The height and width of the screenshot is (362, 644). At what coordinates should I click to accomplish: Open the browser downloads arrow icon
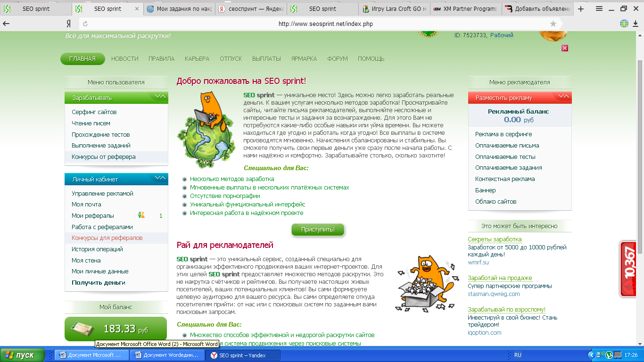(x=636, y=24)
